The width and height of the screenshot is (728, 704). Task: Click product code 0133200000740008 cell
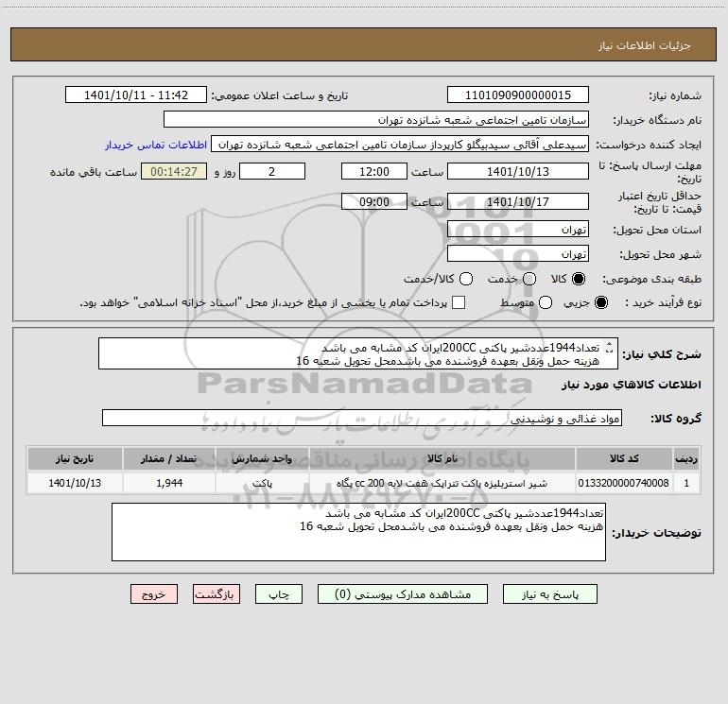coord(624,483)
